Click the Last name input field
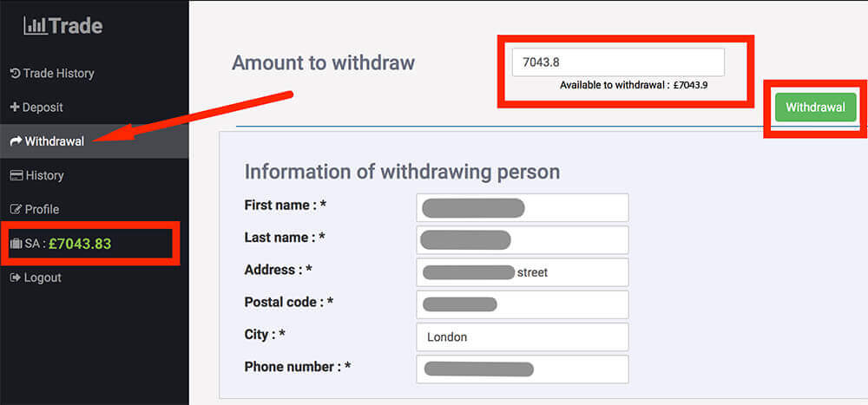 [x=522, y=239]
